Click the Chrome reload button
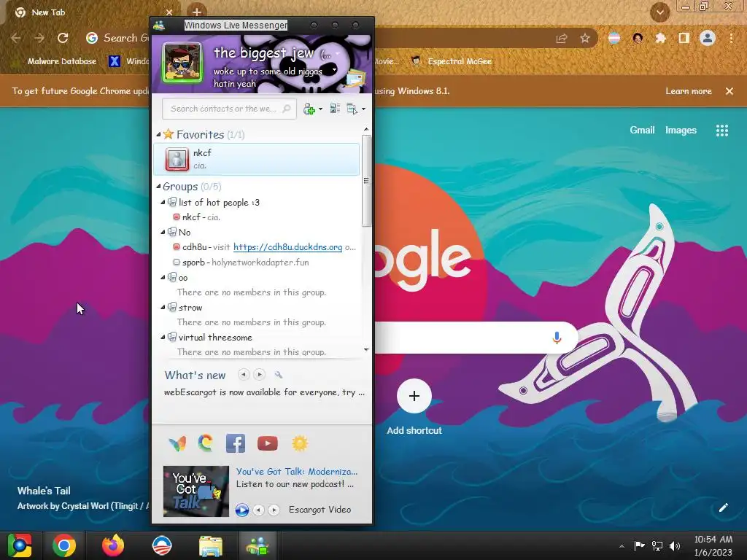 tap(63, 38)
